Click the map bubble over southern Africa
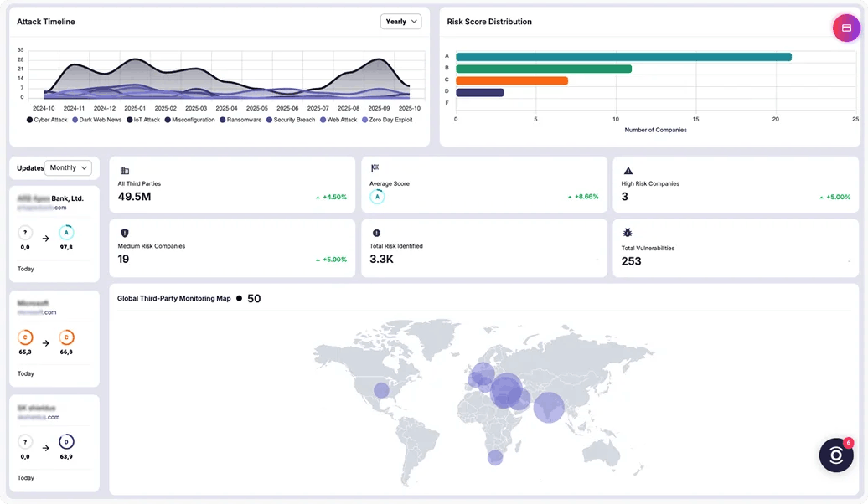The width and height of the screenshot is (868, 504). (495, 457)
